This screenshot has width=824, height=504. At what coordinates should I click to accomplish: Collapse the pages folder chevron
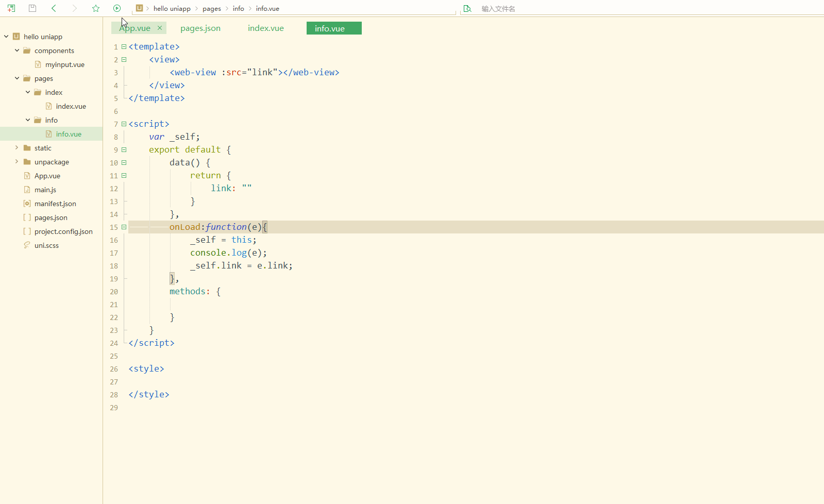pos(17,78)
